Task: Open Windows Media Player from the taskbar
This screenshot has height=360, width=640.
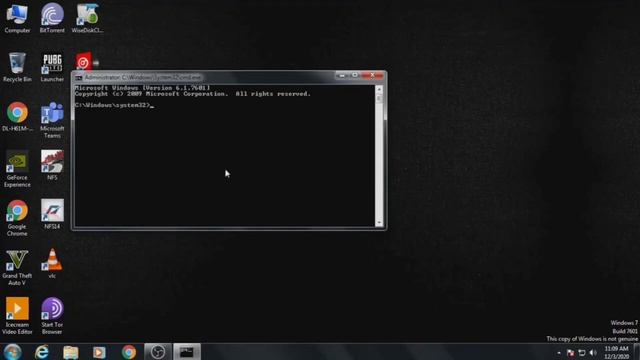Action: click(x=99, y=352)
